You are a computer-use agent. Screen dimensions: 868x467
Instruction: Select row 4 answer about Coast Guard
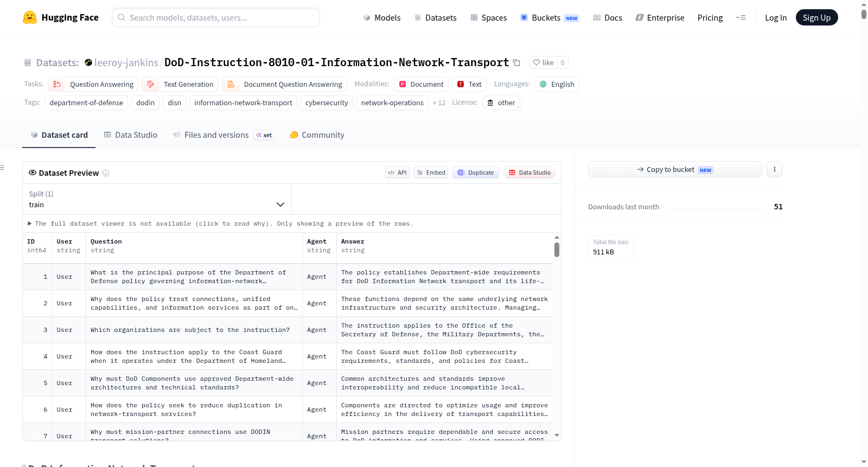coord(445,356)
